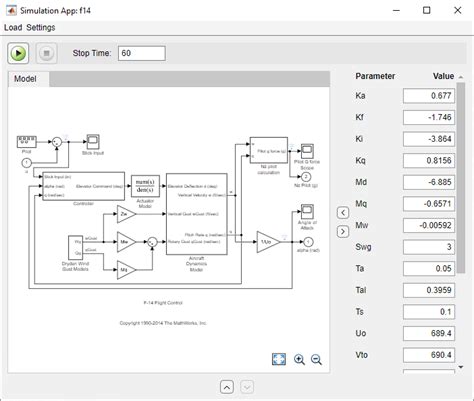Select the Zw gain block
The height and width of the screenshot is (401, 474).
click(x=125, y=214)
